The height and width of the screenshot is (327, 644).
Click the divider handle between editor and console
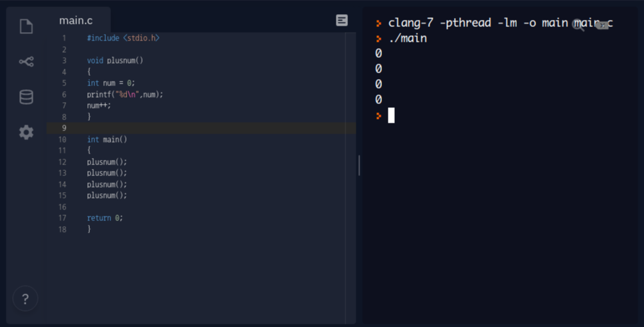pyautogui.click(x=359, y=165)
